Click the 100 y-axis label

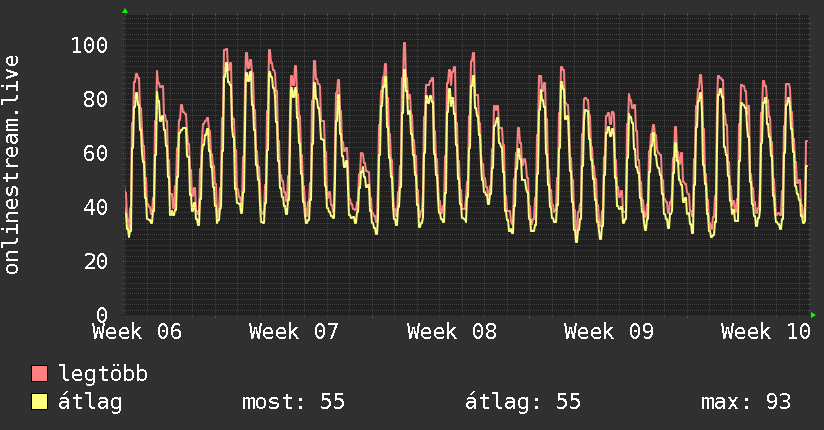coord(89,45)
